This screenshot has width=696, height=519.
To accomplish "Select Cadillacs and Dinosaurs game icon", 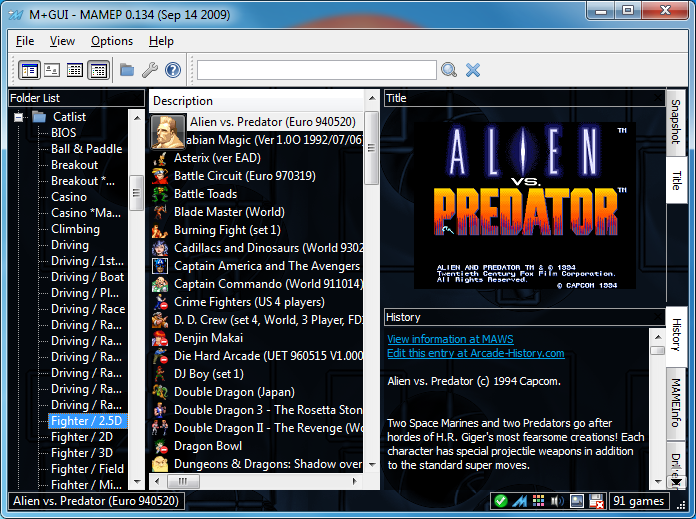I will click(160, 248).
